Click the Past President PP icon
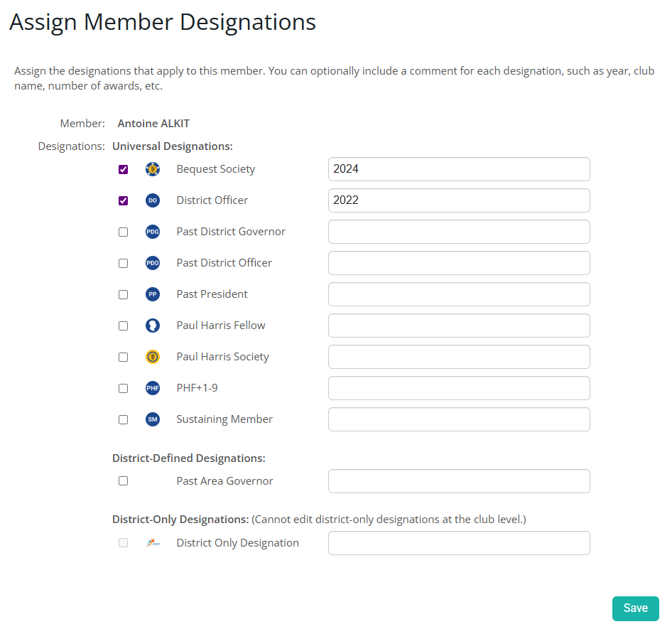 (x=153, y=294)
